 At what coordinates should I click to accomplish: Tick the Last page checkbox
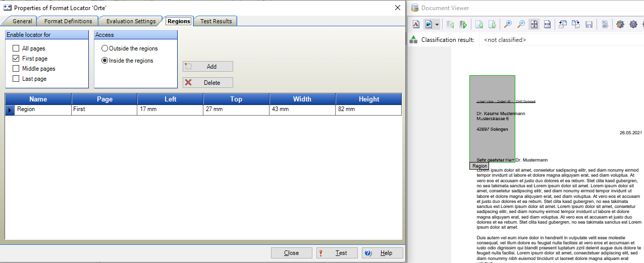pos(16,79)
